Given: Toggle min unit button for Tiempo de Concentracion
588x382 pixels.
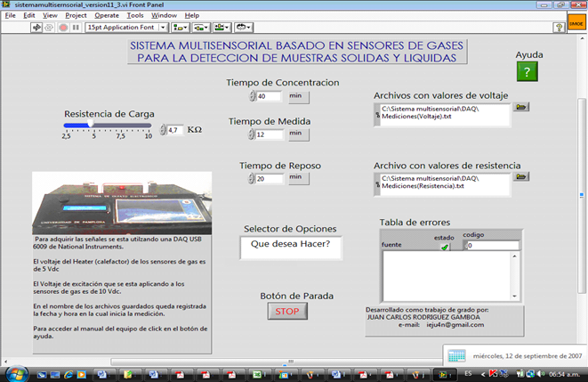Looking at the screenshot, I should coord(296,95).
